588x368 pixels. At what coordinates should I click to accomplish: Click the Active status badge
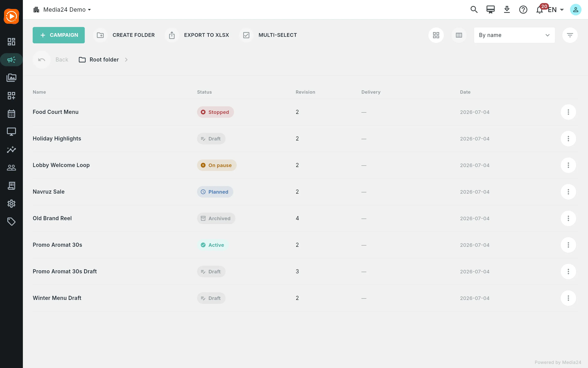(213, 245)
